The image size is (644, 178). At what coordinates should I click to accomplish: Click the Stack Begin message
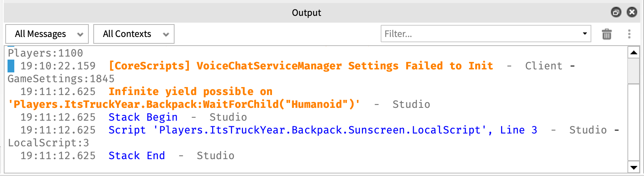[x=143, y=117]
